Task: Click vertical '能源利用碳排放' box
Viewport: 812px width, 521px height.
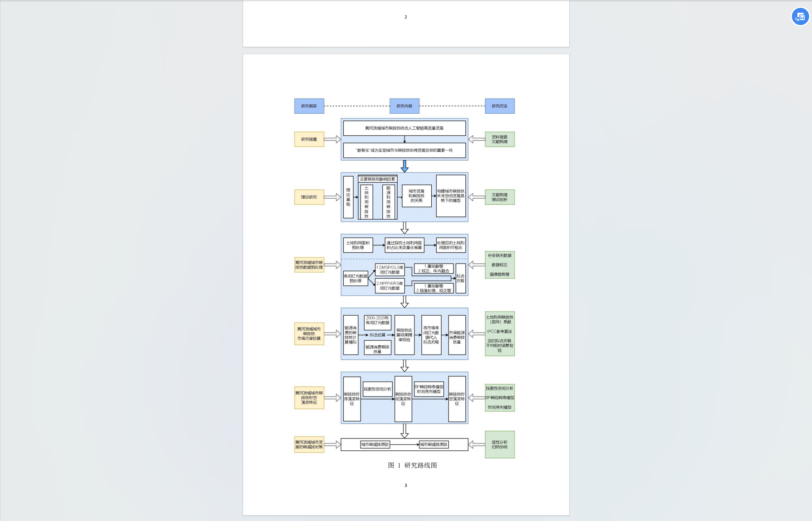Action: [389, 202]
